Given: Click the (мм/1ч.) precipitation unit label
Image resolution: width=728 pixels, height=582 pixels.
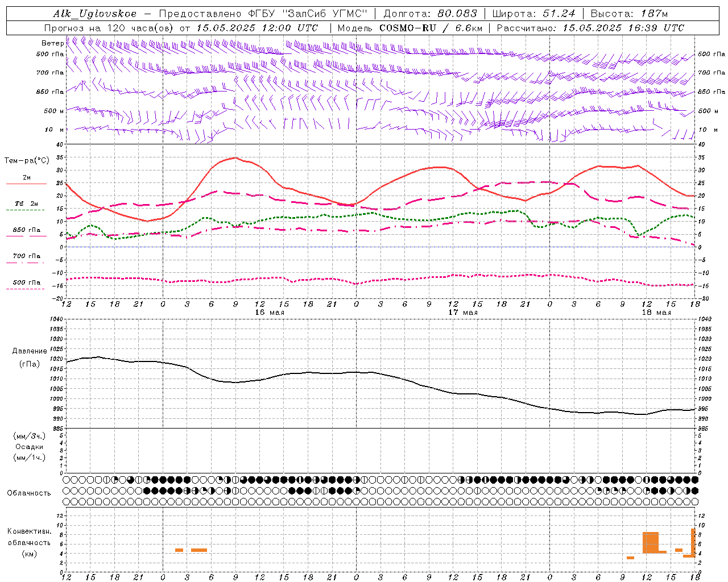Looking at the screenshot, I should (x=30, y=458).
